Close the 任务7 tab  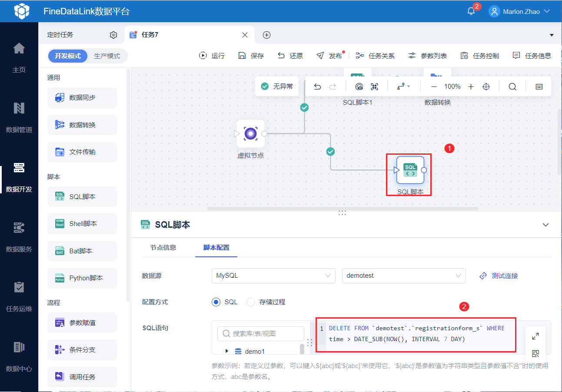tap(245, 35)
